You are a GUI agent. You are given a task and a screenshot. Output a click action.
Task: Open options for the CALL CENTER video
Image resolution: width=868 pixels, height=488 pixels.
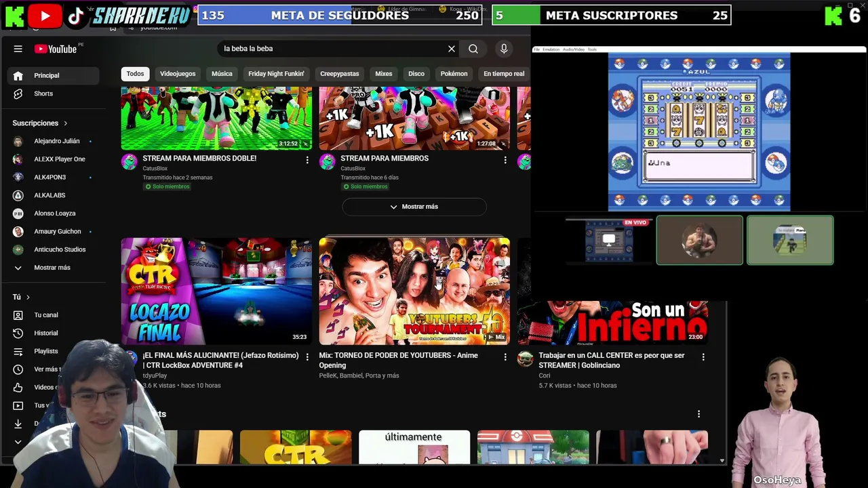pyautogui.click(x=703, y=357)
